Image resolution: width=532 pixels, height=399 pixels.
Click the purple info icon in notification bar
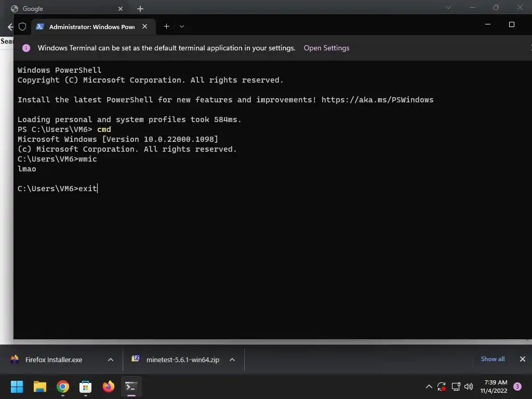click(26, 48)
